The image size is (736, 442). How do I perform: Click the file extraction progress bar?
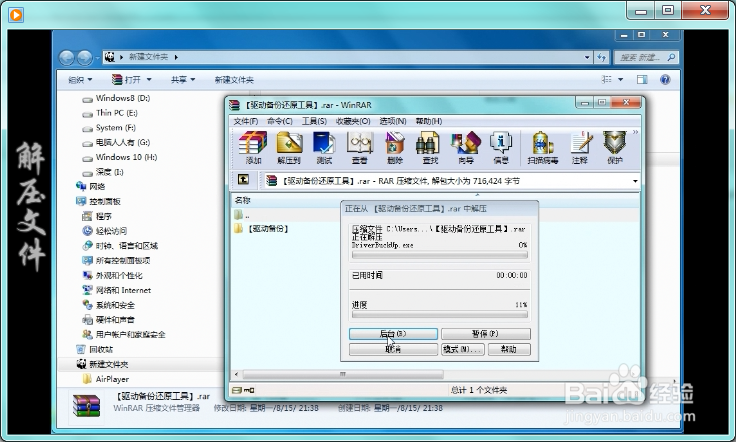click(x=439, y=255)
